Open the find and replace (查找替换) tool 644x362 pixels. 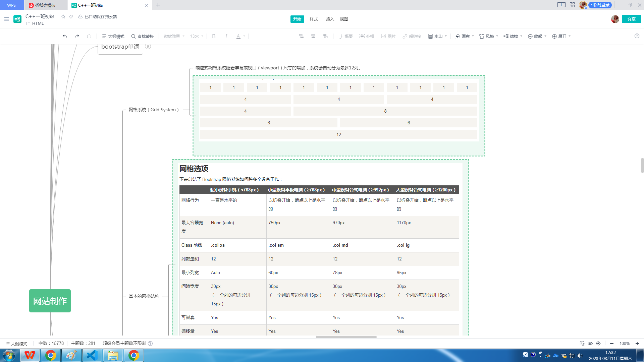click(142, 36)
